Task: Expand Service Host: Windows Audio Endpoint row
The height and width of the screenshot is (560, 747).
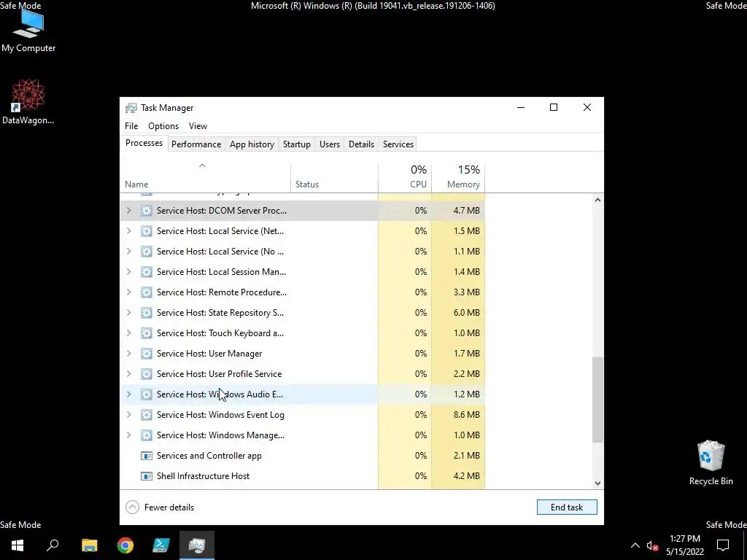Action: coord(128,394)
